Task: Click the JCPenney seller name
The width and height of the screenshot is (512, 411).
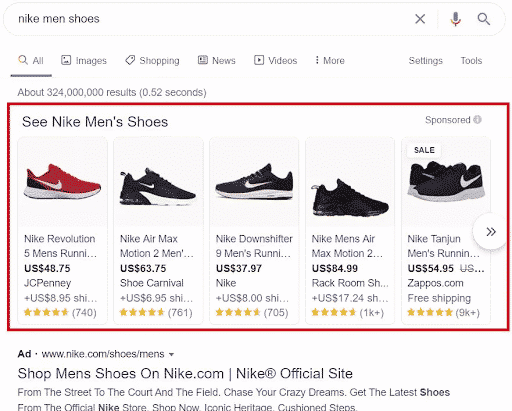Action: point(47,283)
